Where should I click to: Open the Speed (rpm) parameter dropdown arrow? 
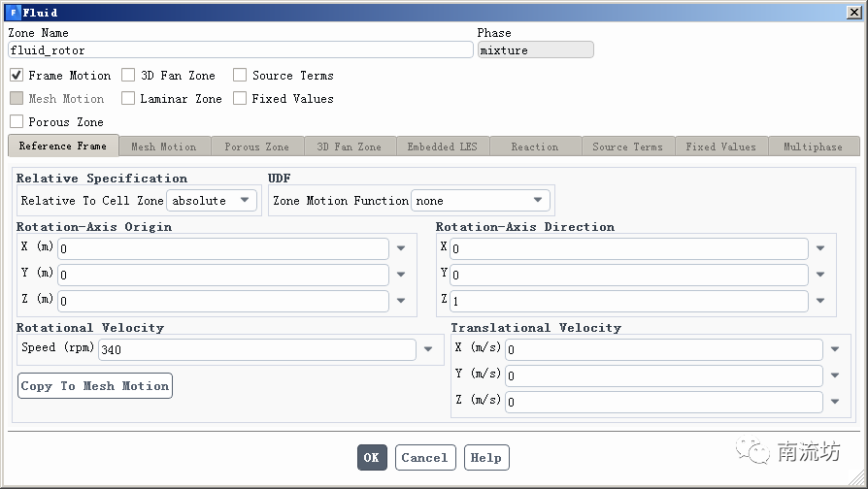point(428,349)
